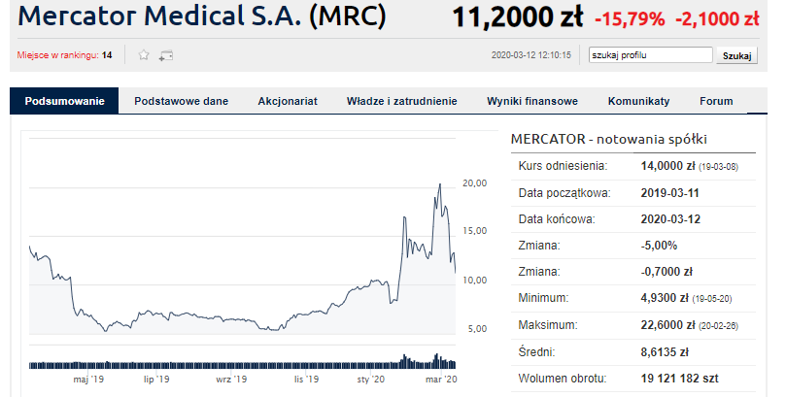Click the szukaj profilu search field
The width and height of the screenshot is (786, 397).
coord(651,55)
